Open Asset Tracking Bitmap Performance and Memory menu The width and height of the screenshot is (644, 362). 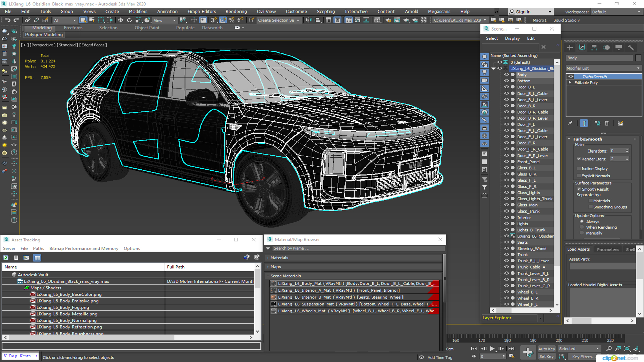84,248
